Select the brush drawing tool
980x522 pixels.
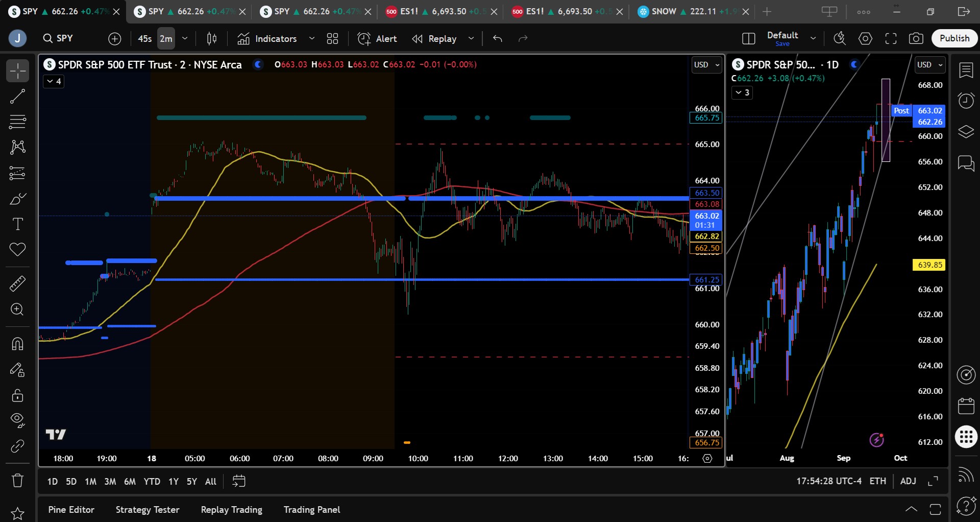(17, 199)
